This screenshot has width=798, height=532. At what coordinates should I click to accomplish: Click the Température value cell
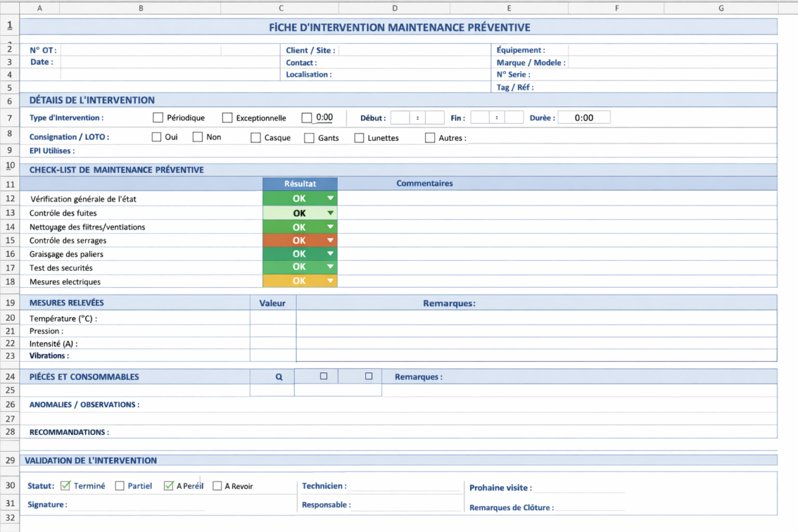(273, 319)
